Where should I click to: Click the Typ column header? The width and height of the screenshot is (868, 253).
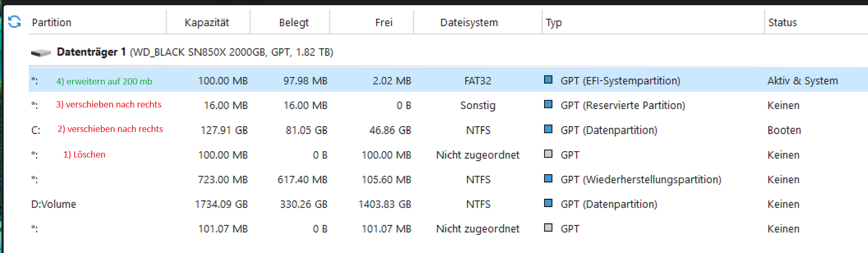(x=554, y=22)
